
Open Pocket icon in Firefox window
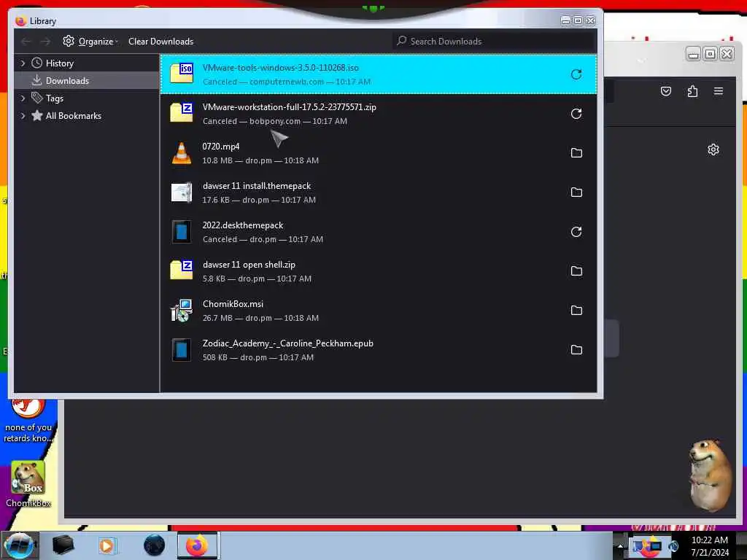[x=665, y=91]
